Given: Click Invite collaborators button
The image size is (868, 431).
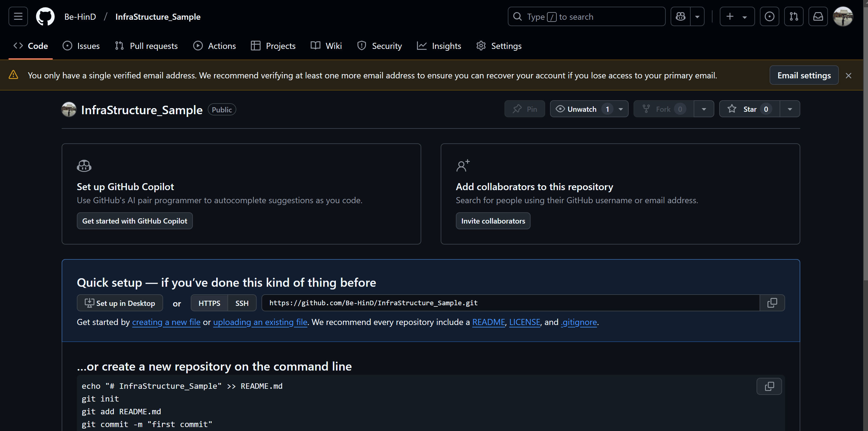Looking at the screenshot, I should [x=493, y=221].
